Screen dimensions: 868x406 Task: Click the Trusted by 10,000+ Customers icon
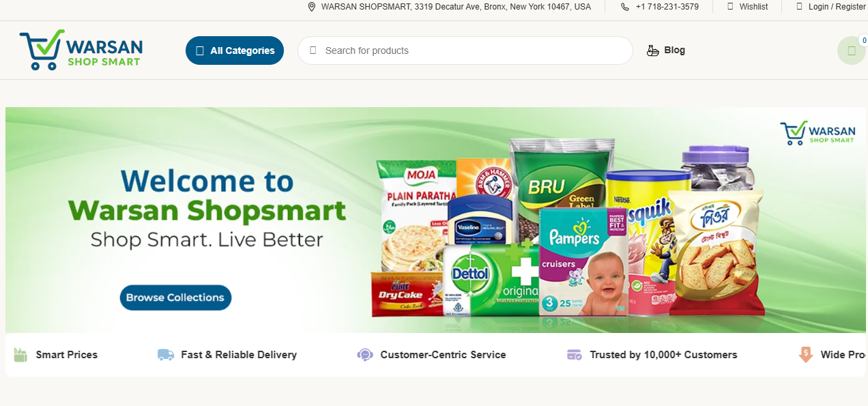click(575, 355)
